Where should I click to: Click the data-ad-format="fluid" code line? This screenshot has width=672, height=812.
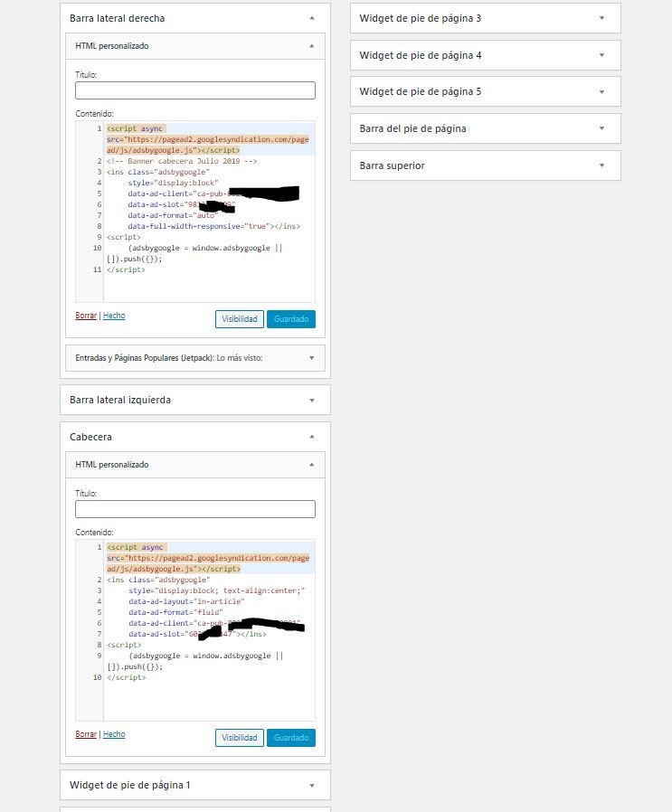coord(175,612)
